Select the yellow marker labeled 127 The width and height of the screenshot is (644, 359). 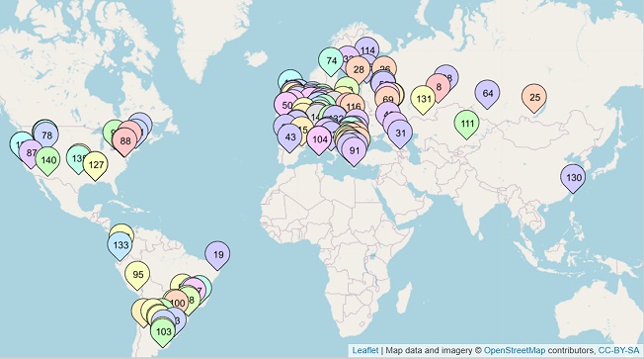click(95, 165)
